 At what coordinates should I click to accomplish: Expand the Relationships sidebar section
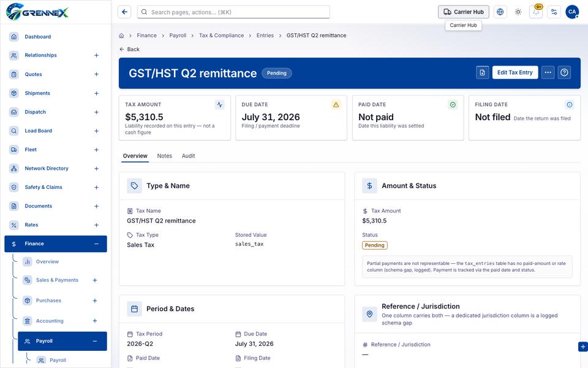[x=96, y=55]
